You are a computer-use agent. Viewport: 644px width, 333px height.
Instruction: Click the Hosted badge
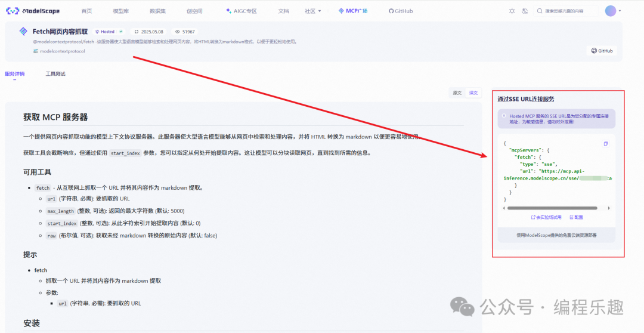coord(105,32)
